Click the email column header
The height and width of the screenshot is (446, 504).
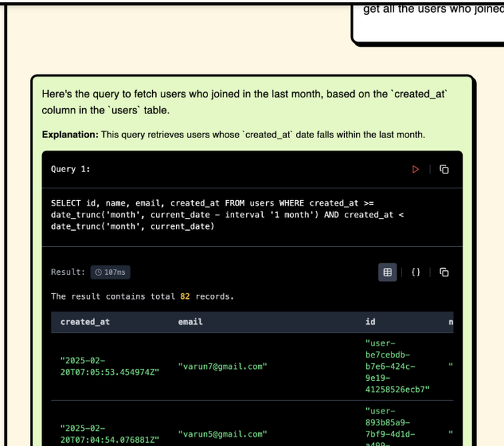191,322
